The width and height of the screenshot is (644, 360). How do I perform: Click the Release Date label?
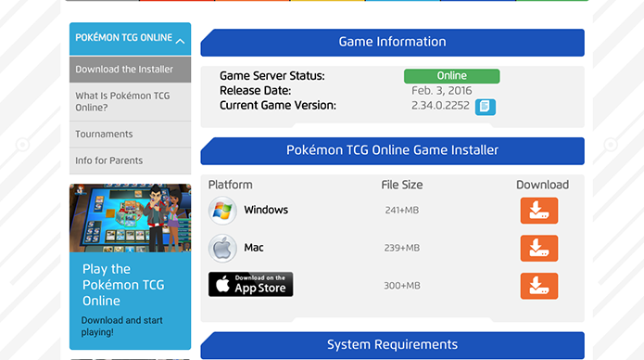pyautogui.click(x=255, y=91)
